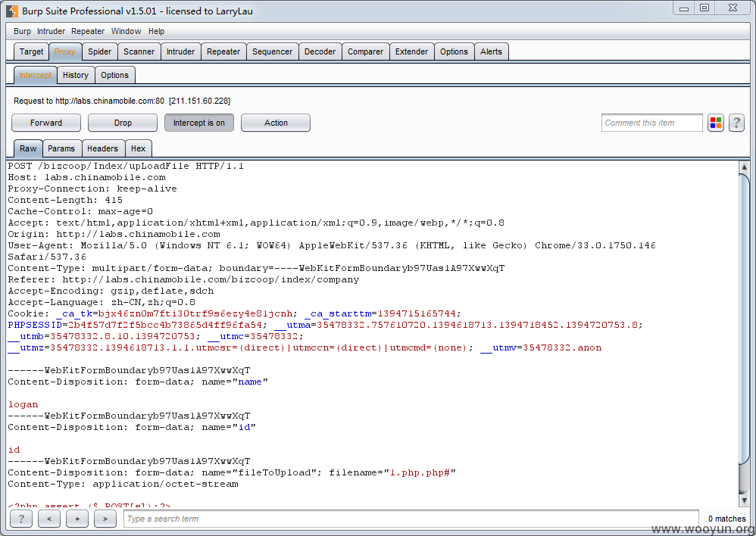
Task: Click the Comment this item field
Action: (x=652, y=123)
